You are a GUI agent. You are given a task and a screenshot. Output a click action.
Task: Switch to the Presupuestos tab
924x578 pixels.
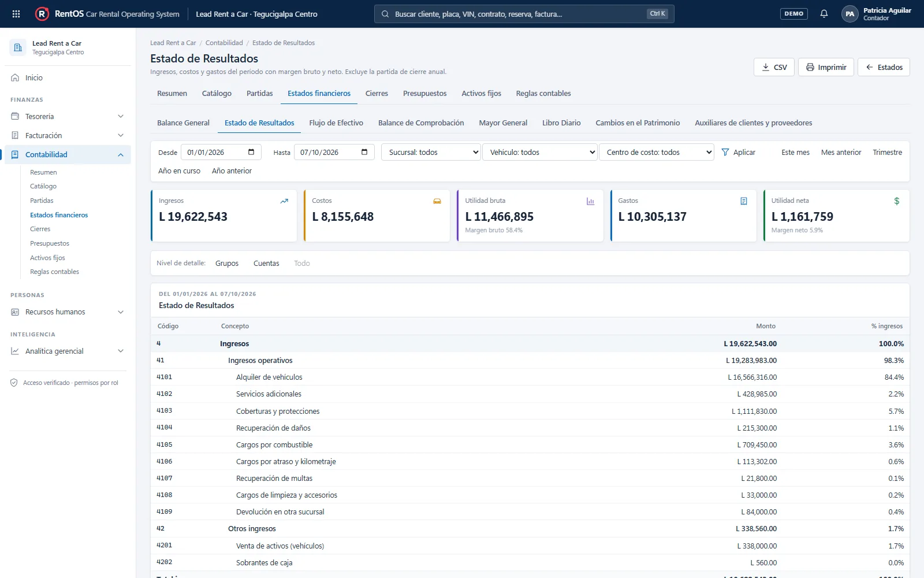(425, 93)
